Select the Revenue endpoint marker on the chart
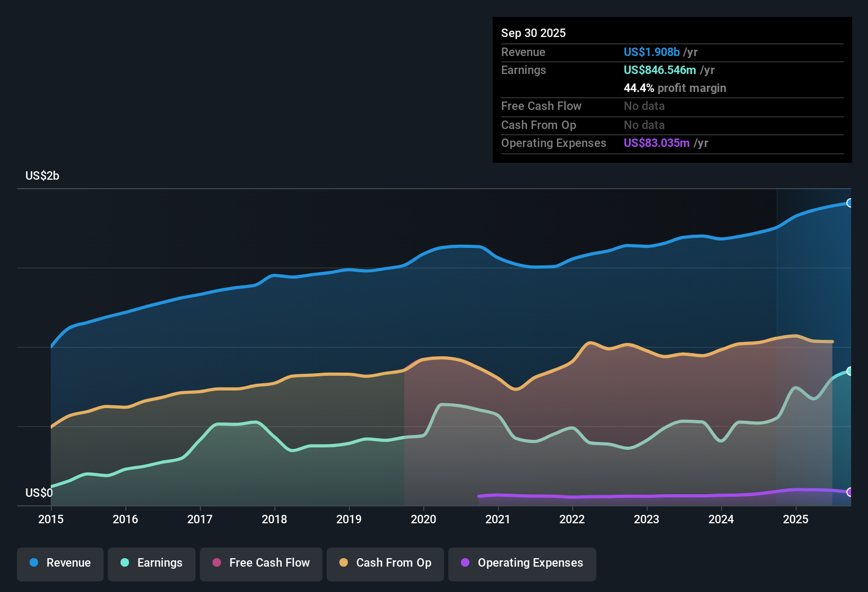 coord(849,202)
